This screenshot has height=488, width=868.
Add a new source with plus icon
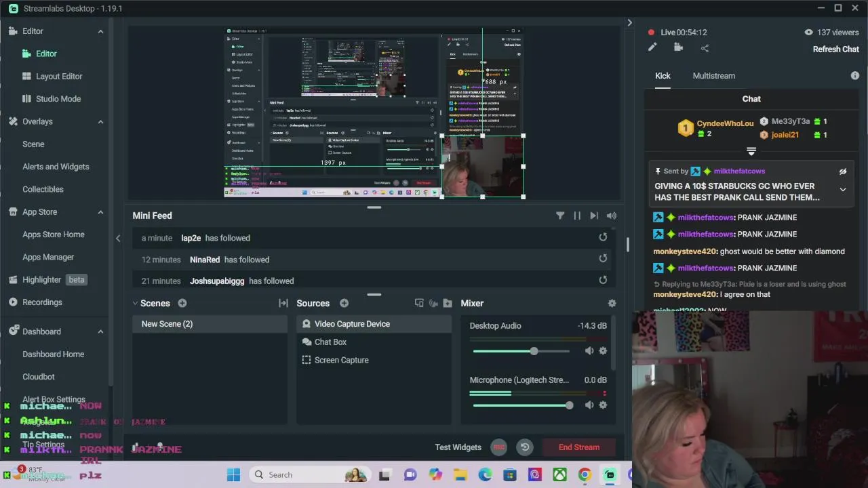click(x=344, y=303)
